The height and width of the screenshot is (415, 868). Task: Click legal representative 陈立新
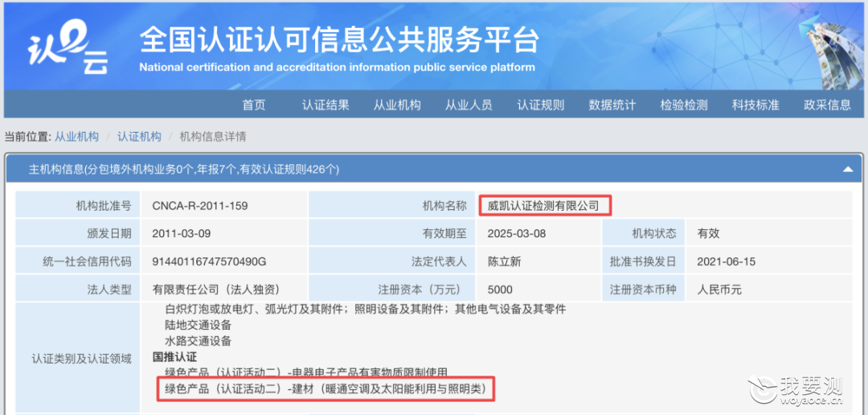pyautogui.click(x=504, y=261)
